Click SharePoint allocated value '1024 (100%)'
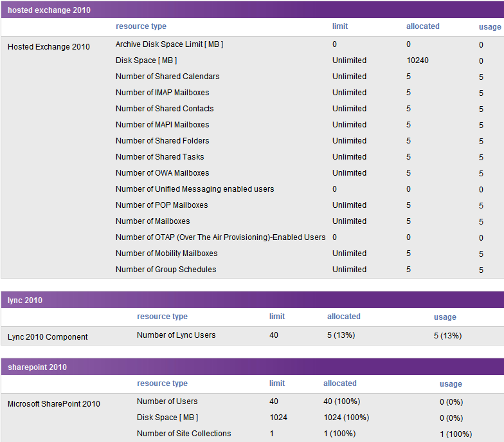Viewport: 504px width, 442px height. [346, 418]
